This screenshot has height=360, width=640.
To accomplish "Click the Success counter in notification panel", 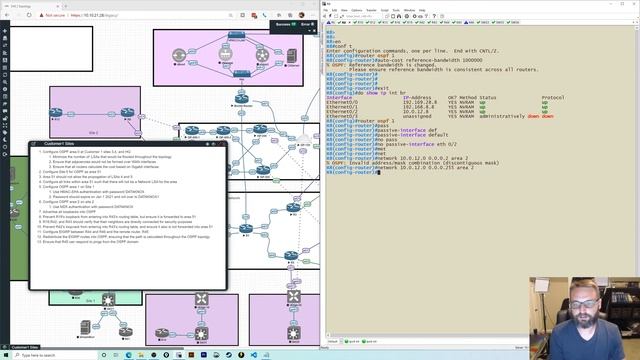I will pos(286,24).
